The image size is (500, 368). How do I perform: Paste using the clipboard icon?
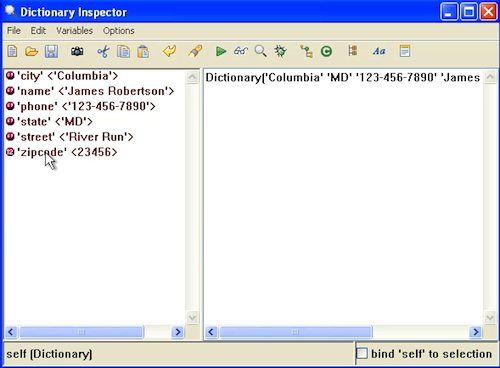point(143,52)
